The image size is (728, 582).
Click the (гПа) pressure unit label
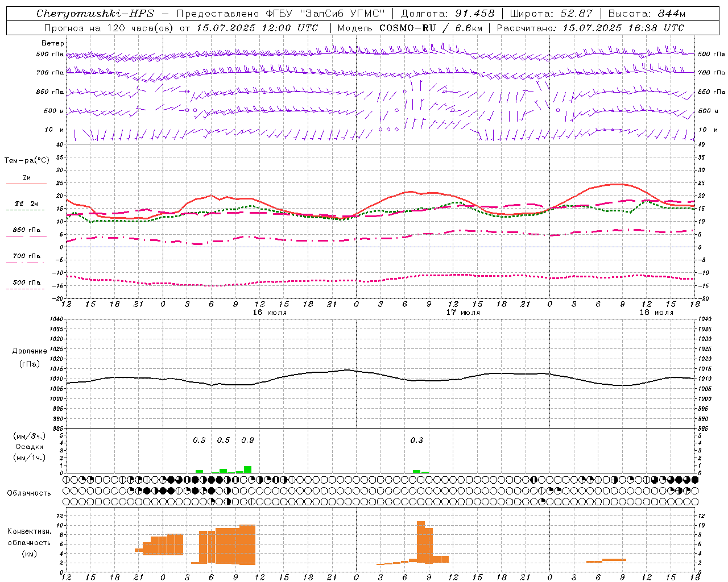(x=29, y=364)
